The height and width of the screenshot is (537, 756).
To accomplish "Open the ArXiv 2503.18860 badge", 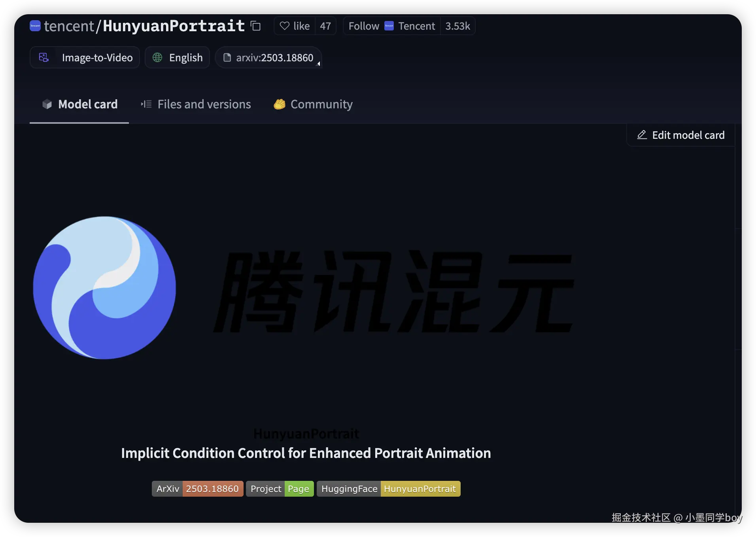I will click(x=198, y=489).
